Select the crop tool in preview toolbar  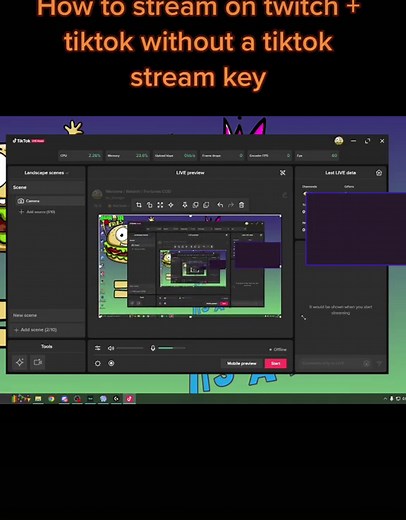tap(139, 205)
